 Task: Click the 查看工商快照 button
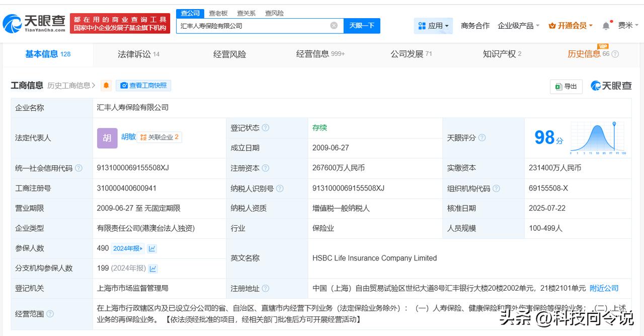point(143,86)
